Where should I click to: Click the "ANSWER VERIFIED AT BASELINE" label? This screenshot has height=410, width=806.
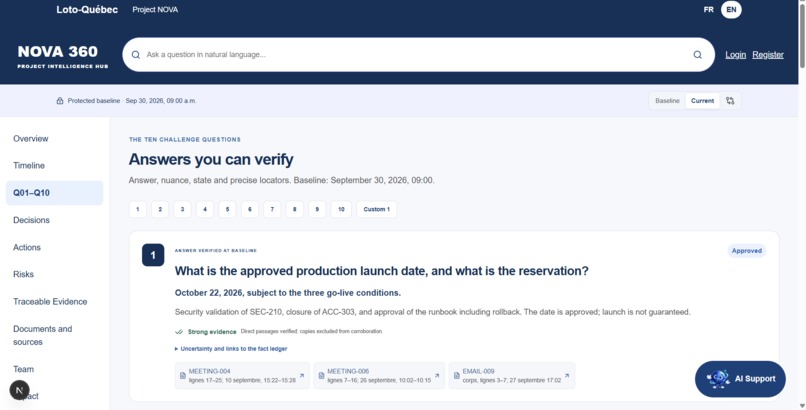click(x=216, y=251)
